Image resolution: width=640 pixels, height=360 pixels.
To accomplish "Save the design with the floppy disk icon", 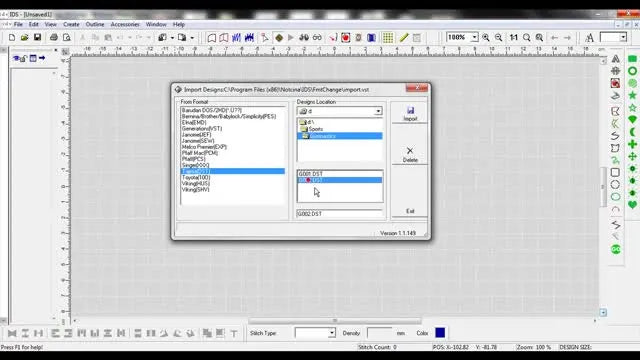I will click(37, 38).
